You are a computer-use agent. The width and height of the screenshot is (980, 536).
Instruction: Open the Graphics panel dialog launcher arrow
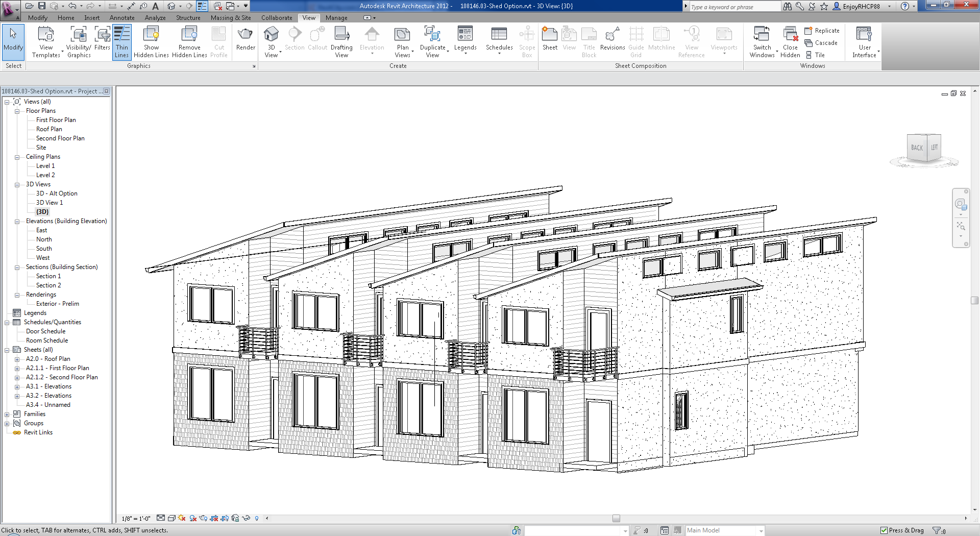[x=254, y=66]
